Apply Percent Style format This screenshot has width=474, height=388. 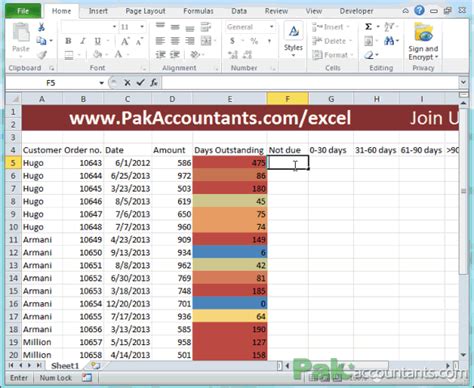tap(254, 41)
